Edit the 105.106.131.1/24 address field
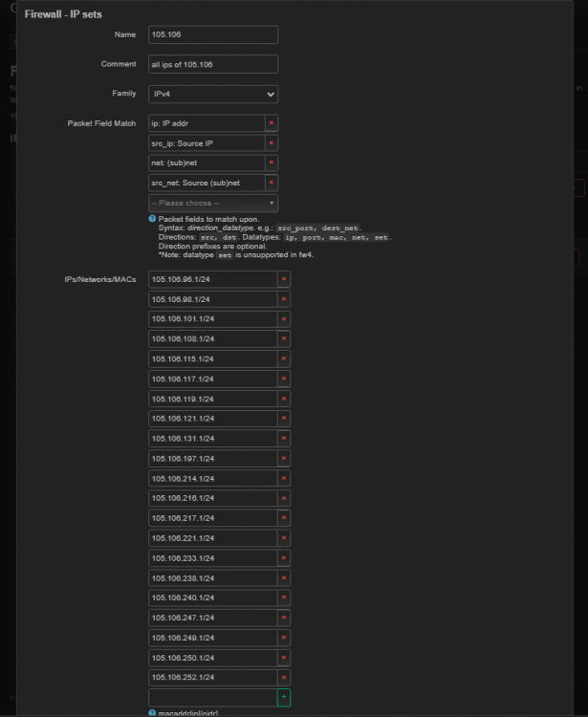 [x=212, y=439]
